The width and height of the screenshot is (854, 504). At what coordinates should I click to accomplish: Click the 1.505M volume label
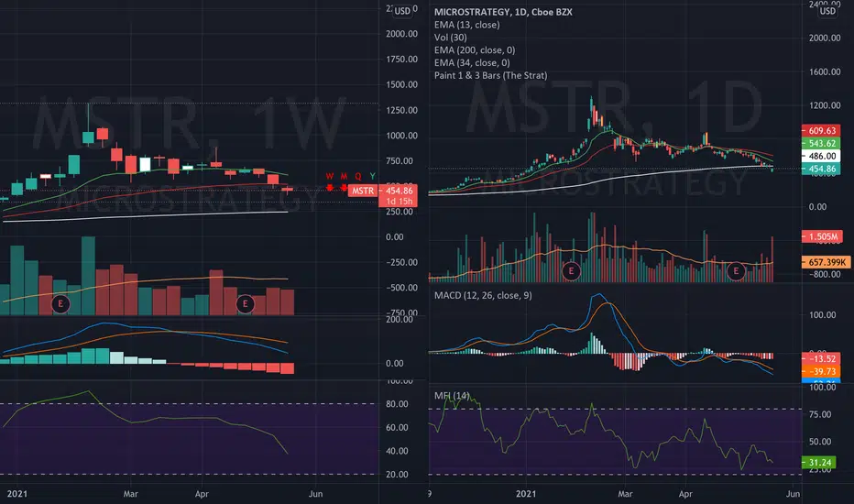[823, 236]
